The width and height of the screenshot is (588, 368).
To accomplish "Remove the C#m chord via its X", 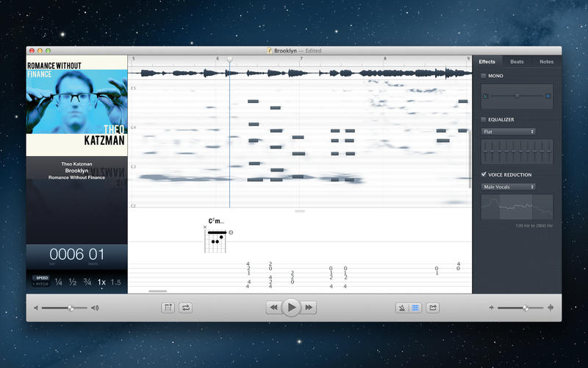I will [x=205, y=227].
